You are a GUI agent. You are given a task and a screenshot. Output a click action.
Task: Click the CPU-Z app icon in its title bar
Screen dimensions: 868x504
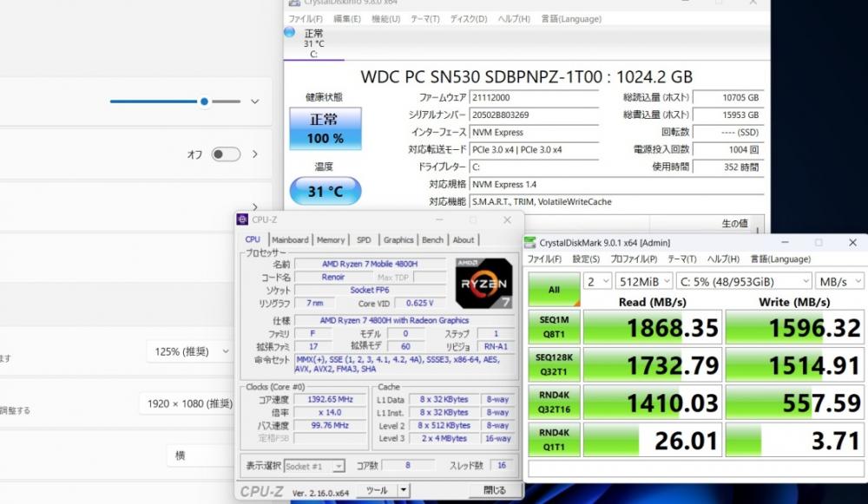(242, 219)
